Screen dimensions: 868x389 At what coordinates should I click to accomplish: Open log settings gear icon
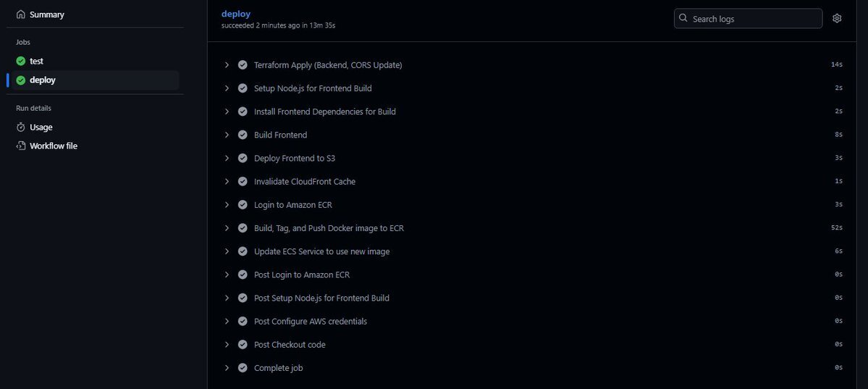point(836,18)
